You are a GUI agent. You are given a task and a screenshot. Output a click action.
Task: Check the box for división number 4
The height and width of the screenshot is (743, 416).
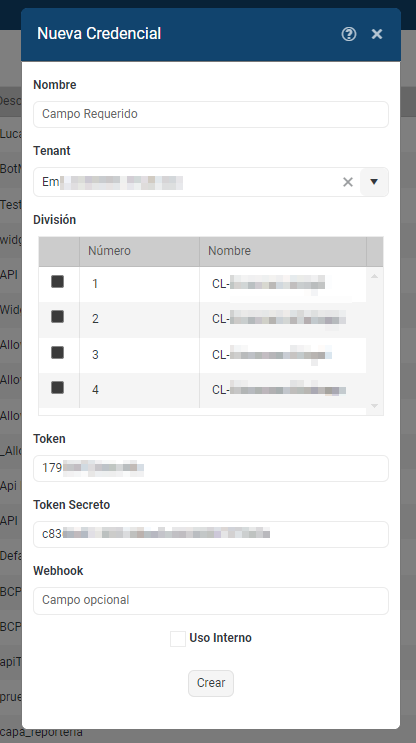57,388
